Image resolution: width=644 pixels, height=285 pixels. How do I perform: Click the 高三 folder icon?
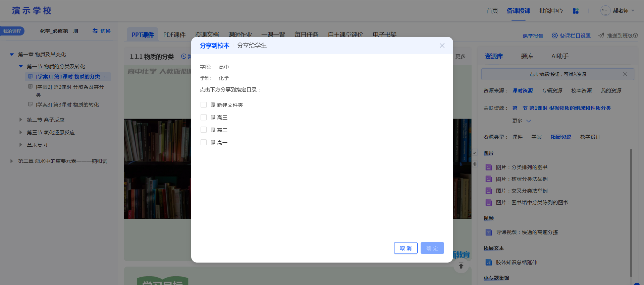(213, 117)
